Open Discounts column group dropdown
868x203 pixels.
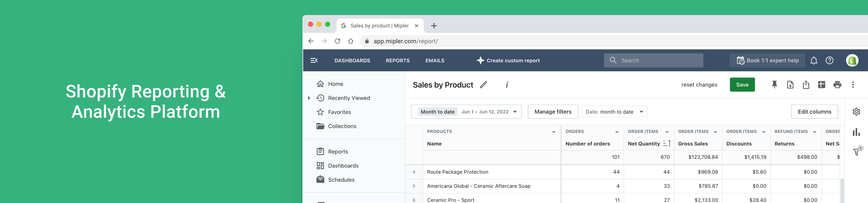764,132
